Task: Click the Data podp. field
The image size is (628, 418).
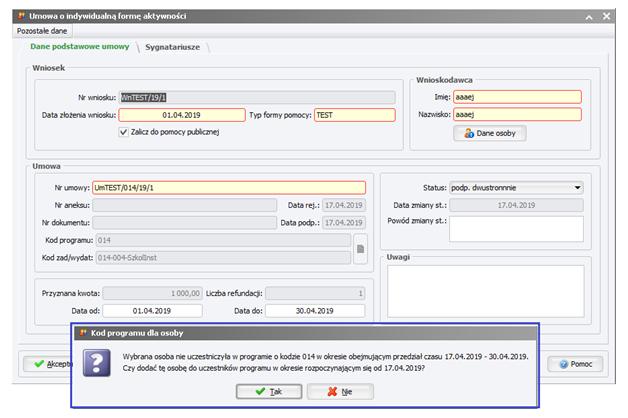Action: tap(344, 223)
